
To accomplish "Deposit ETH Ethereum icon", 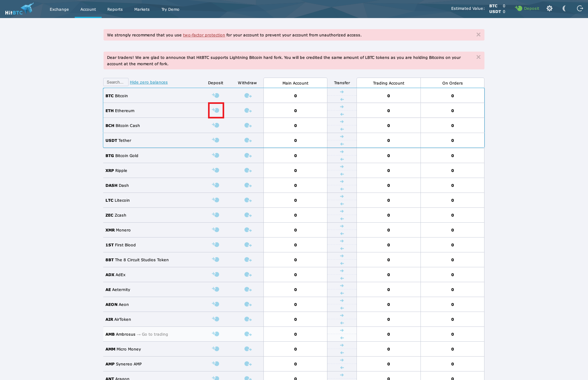I will point(216,110).
